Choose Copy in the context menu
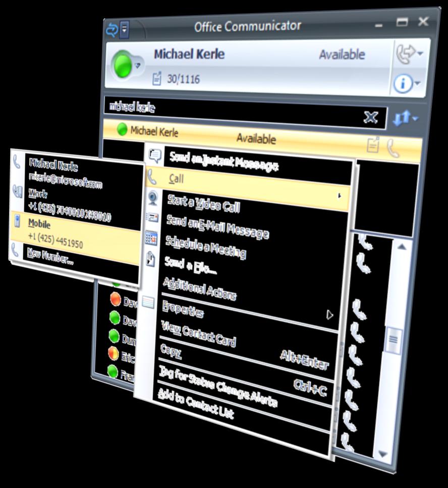Viewport: 448px width, 488px height. 171,352
